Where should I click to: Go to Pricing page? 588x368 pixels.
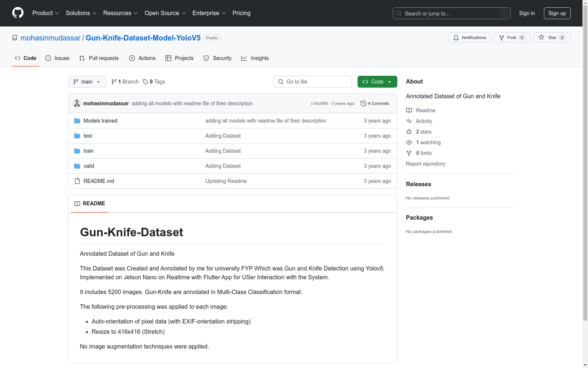point(241,13)
